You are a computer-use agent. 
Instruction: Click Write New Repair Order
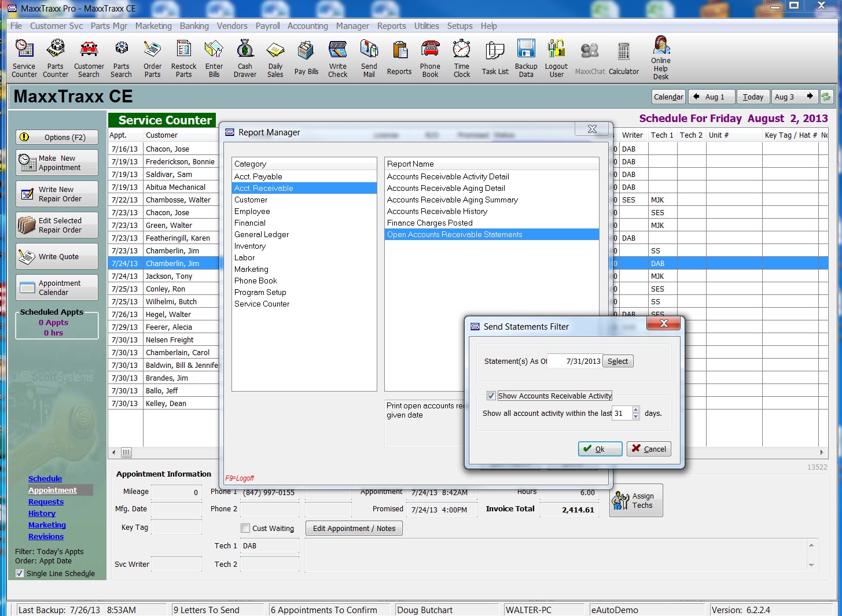57,194
